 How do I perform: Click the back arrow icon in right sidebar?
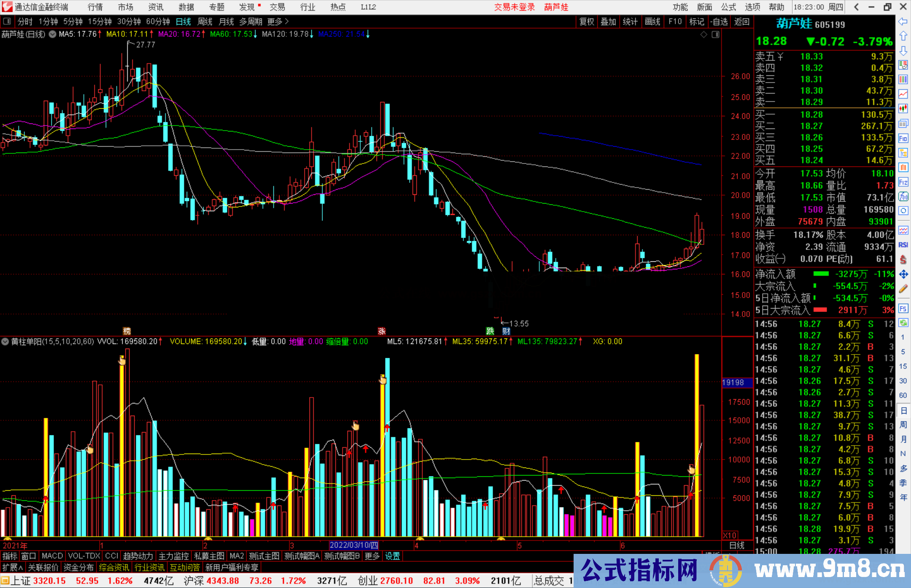point(903,21)
